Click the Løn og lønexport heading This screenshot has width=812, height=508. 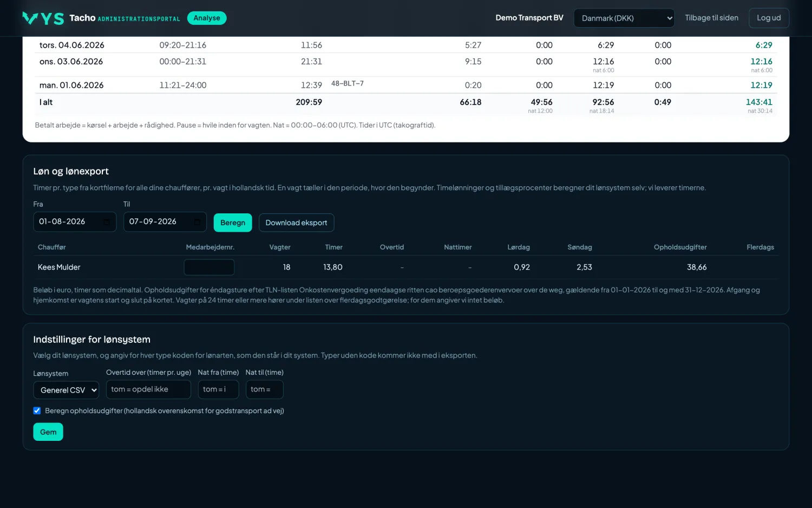point(71,171)
